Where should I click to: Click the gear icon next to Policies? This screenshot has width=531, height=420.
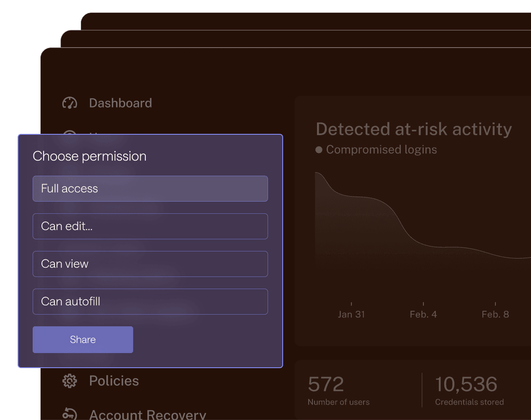(x=70, y=381)
